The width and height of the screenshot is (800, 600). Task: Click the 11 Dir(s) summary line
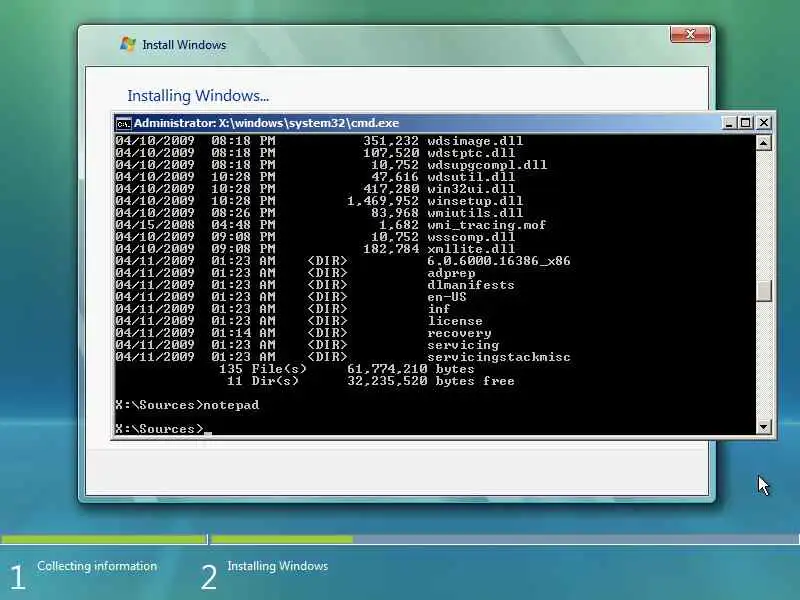pyautogui.click(x=370, y=381)
